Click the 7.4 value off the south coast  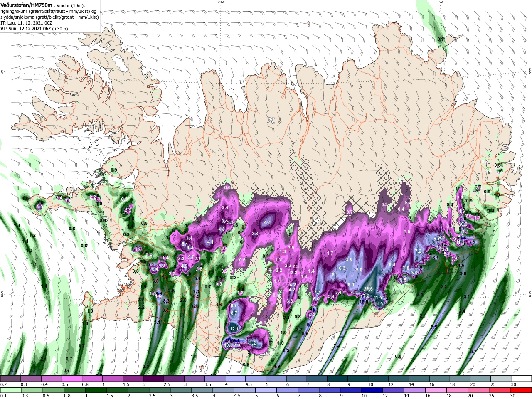pos(337,346)
